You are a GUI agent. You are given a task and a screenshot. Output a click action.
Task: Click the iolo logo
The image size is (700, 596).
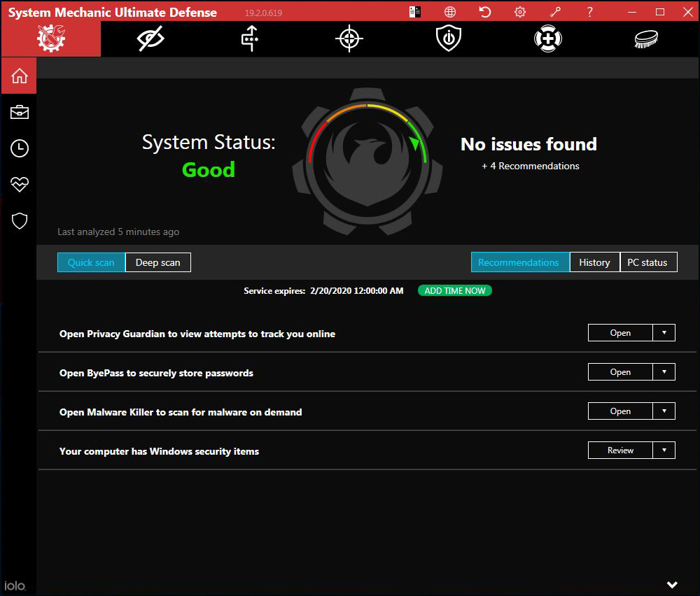tap(15, 586)
